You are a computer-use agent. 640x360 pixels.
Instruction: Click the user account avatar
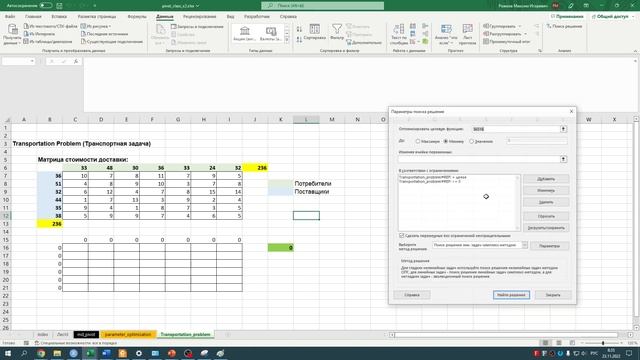point(555,6)
